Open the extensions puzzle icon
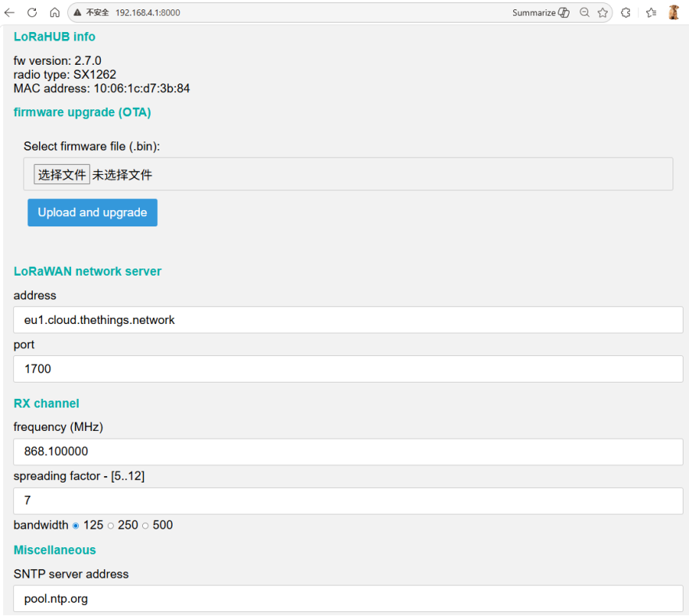 click(x=626, y=12)
